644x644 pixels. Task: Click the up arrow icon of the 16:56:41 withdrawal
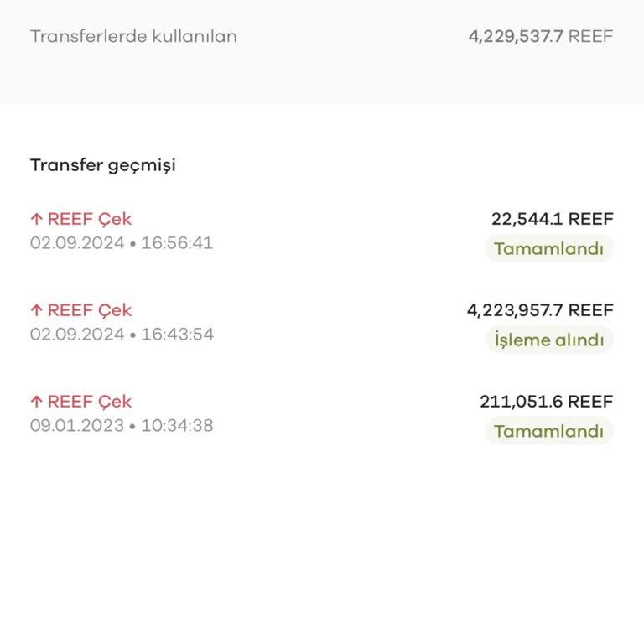(x=36, y=219)
